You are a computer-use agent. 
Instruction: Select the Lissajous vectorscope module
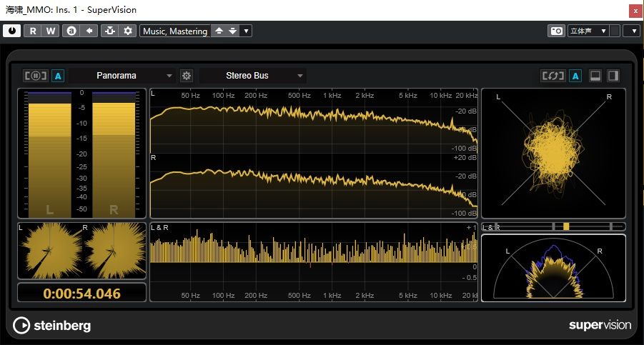coord(553,153)
